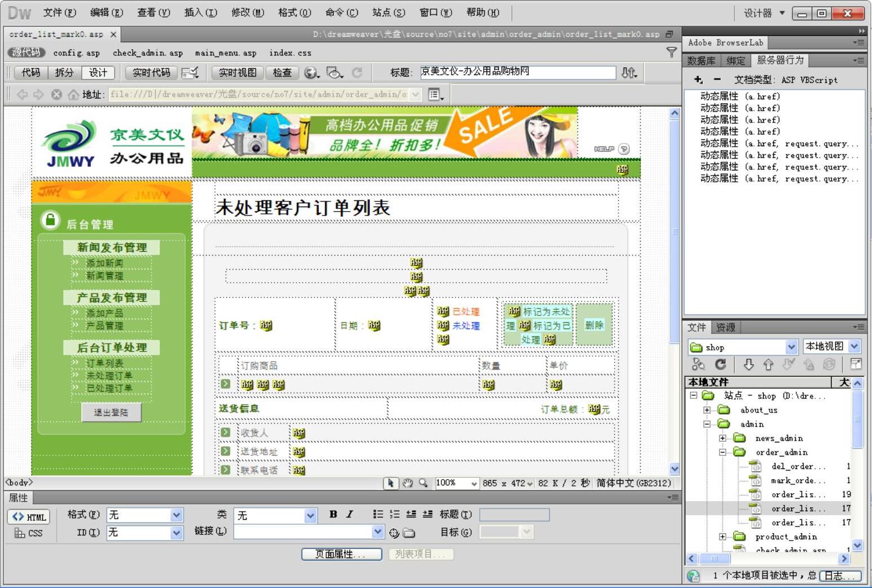The width and height of the screenshot is (872, 588).
Task: Click browse-for-file folder icon beside link field
Action: pos(409,533)
